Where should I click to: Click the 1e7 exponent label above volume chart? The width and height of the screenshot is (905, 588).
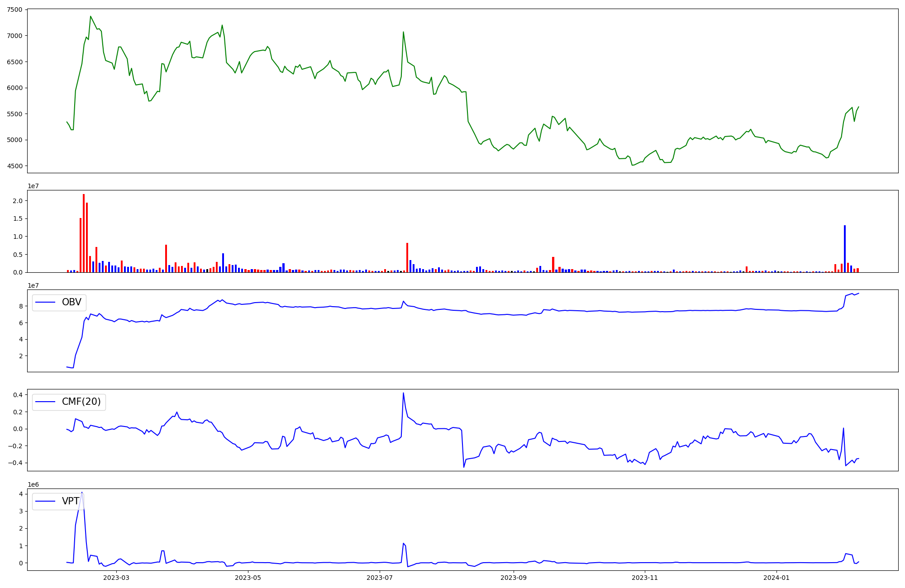coord(33,186)
